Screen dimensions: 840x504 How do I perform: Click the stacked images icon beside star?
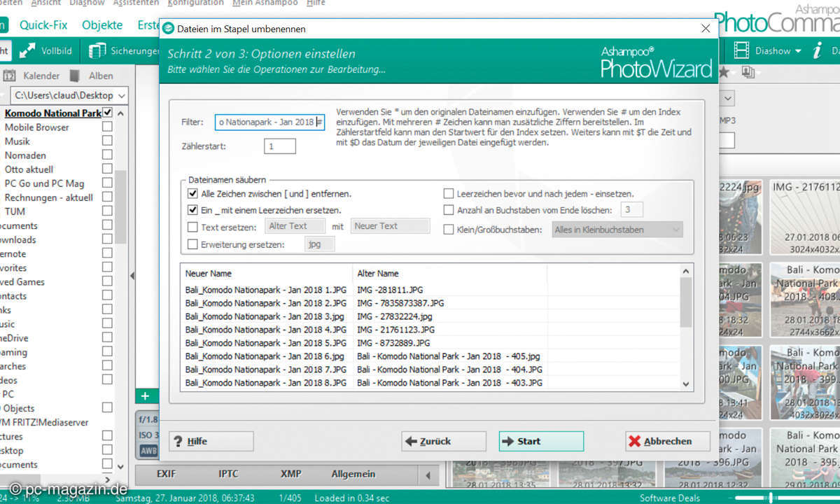[x=748, y=72]
